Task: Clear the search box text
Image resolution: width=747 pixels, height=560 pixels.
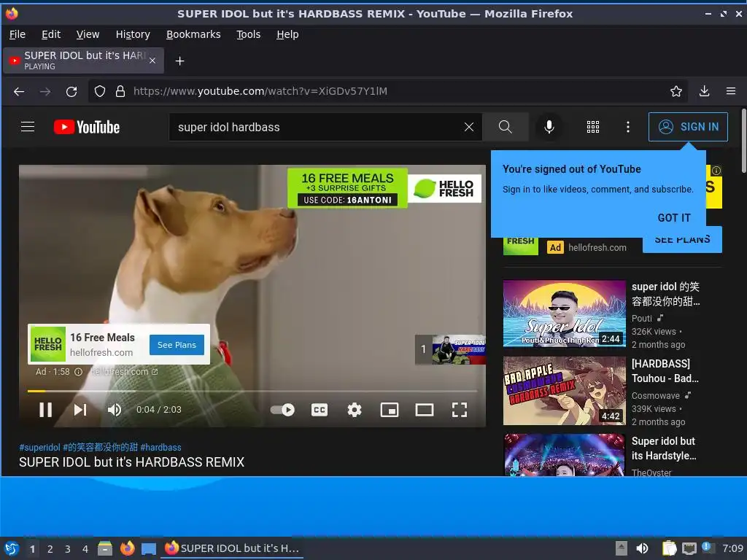Action: [x=469, y=127]
